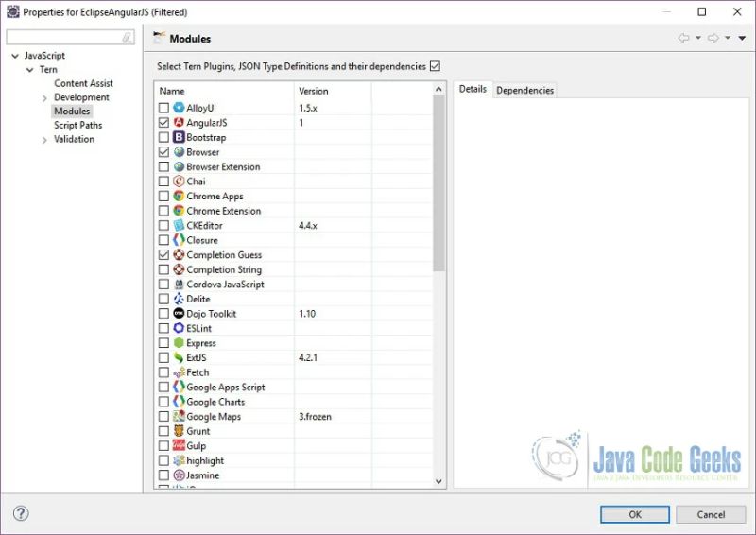
Task: Sort modules by Name column header
Action: pyautogui.click(x=224, y=91)
